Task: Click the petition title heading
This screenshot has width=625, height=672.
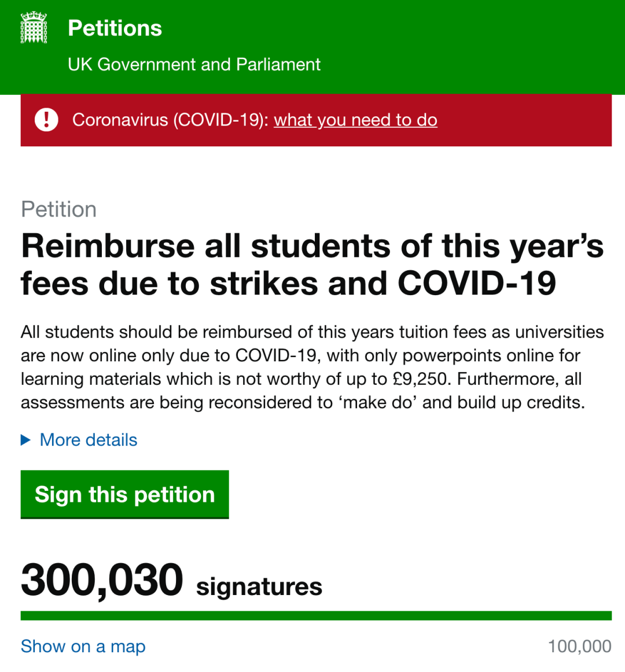Action: coord(312,265)
